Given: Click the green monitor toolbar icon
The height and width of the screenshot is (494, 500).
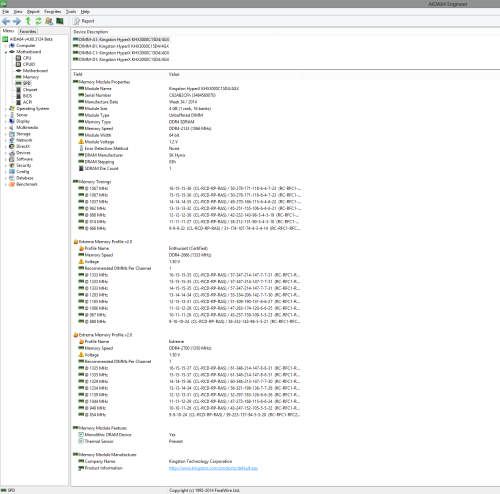Looking at the screenshot, I should (x=60, y=21).
